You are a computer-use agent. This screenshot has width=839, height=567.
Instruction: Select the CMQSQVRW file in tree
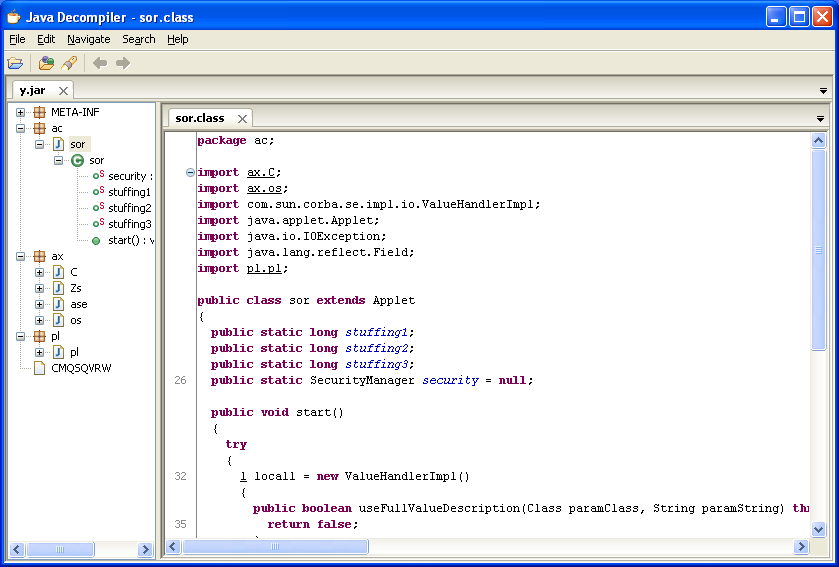[x=81, y=368]
